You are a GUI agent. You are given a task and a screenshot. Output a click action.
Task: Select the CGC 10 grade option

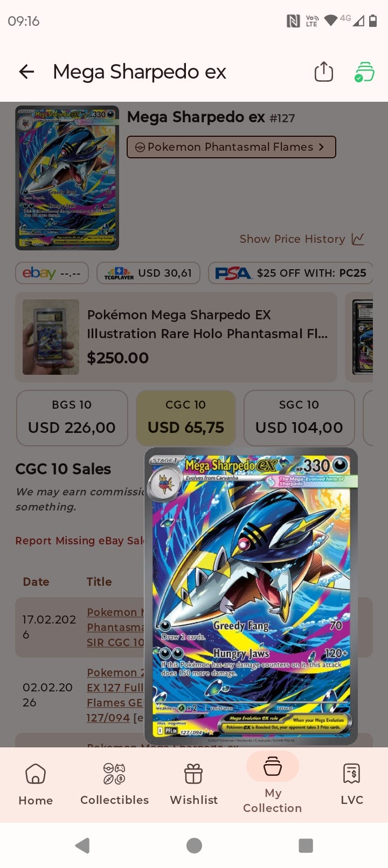pos(186,418)
